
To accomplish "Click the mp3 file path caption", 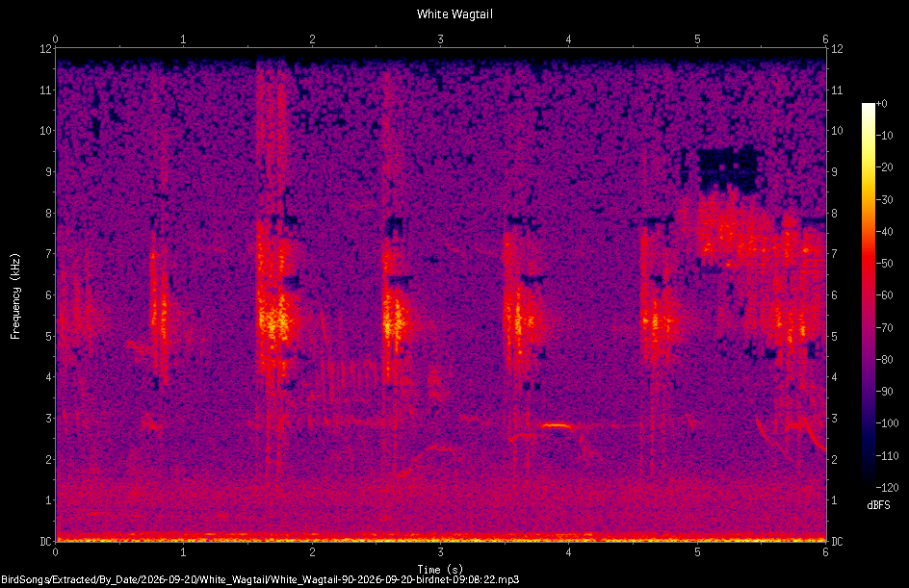I will click(x=260, y=579).
